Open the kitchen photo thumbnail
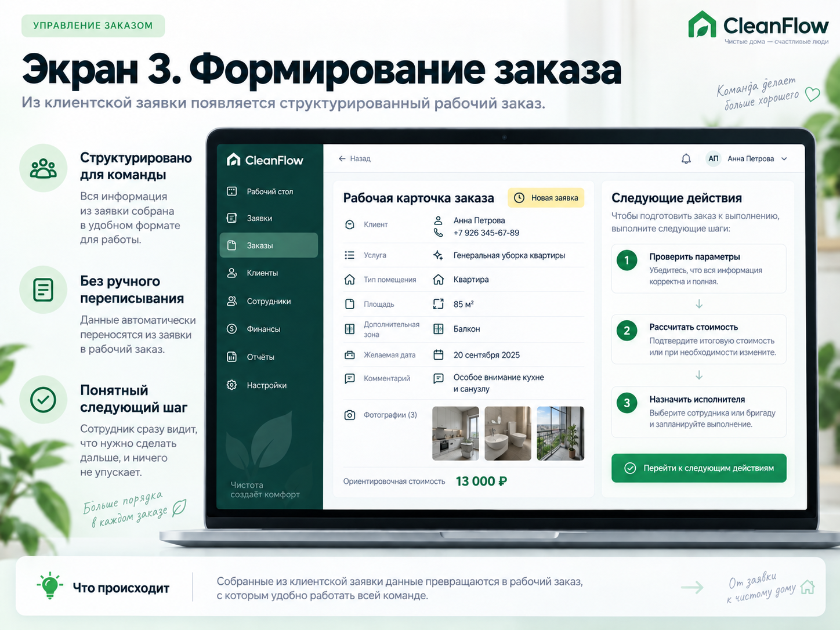This screenshot has height=630, width=840. 455,433
